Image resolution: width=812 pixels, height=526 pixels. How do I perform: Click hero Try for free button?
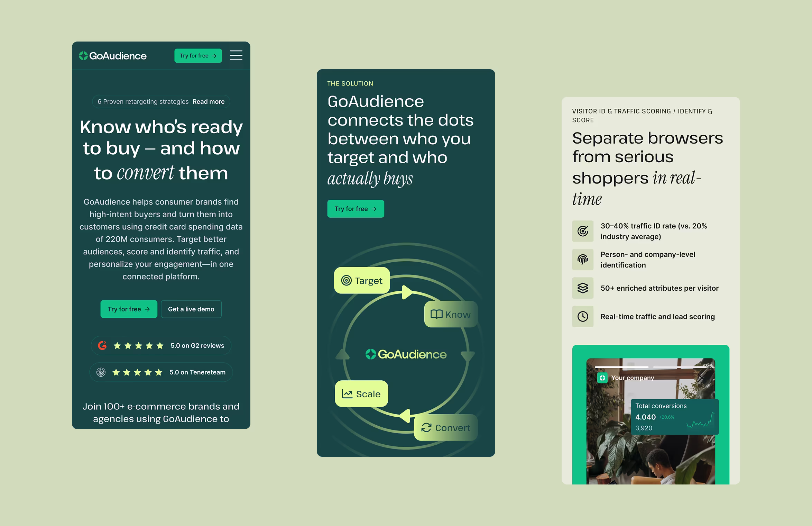click(129, 309)
